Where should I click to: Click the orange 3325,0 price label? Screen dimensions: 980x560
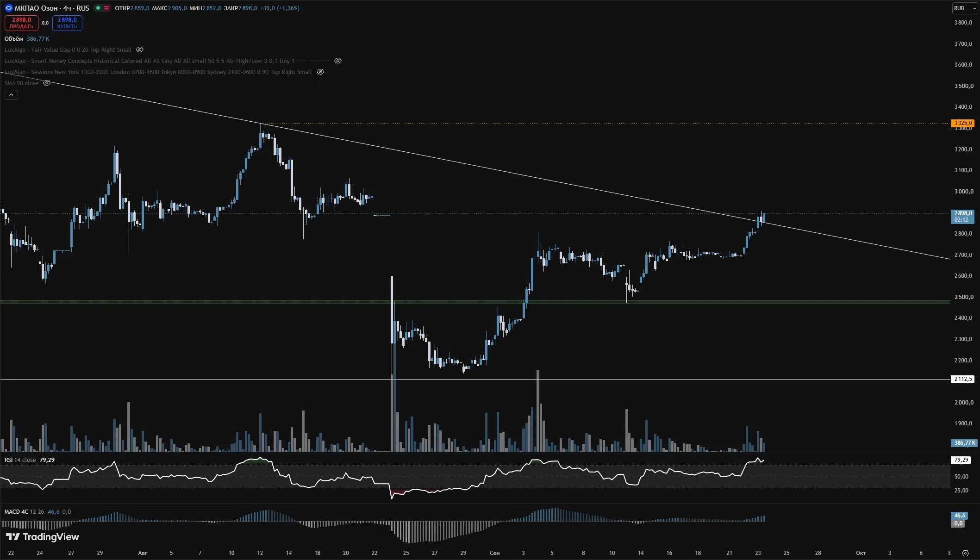(963, 123)
